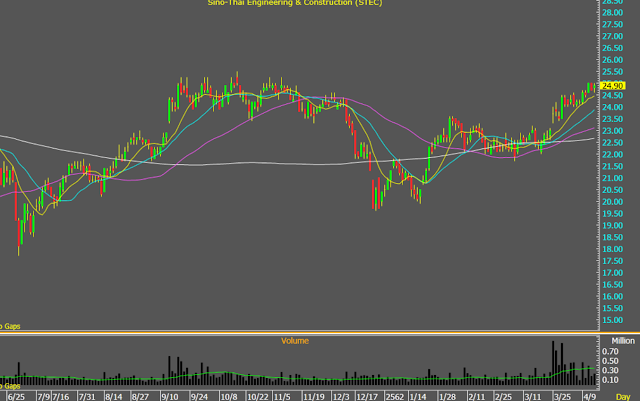Screen dimensions: 640x401
Task: Click the Day timeframe label
Action: [623, 397]
